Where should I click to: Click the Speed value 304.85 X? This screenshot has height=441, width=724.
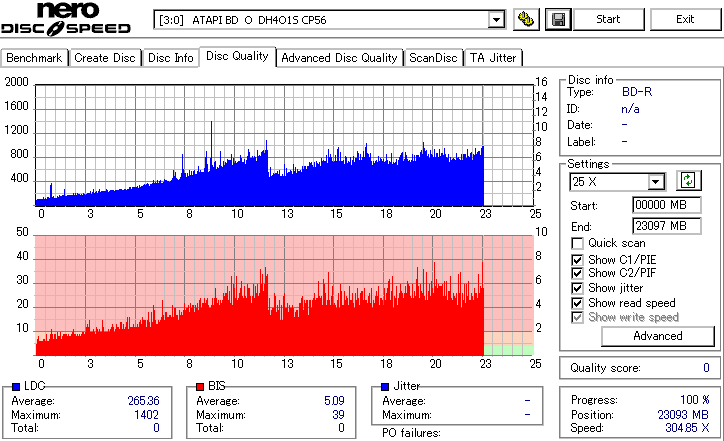[x=687, y=428]
